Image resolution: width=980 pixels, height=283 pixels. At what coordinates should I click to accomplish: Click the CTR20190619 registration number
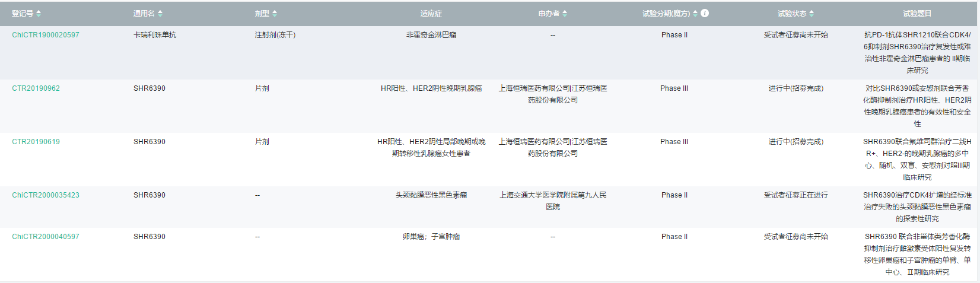click(x=36, y=142)
